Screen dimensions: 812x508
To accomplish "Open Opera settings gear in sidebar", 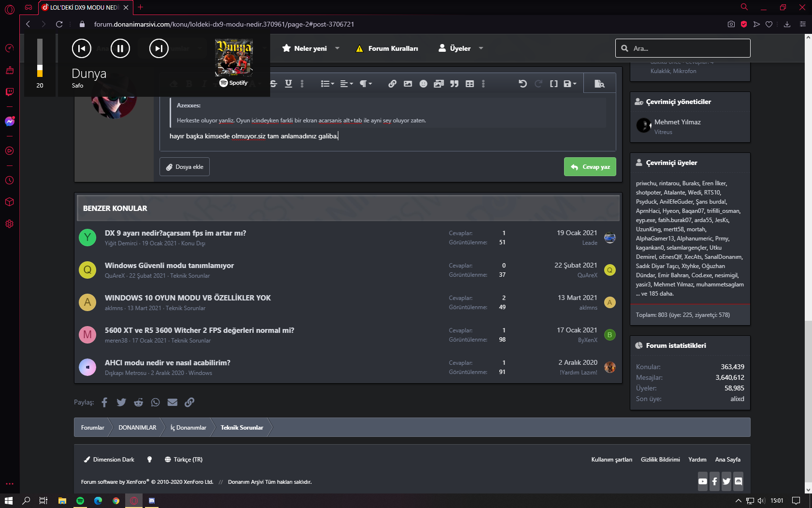I will [x=10, y=224].
